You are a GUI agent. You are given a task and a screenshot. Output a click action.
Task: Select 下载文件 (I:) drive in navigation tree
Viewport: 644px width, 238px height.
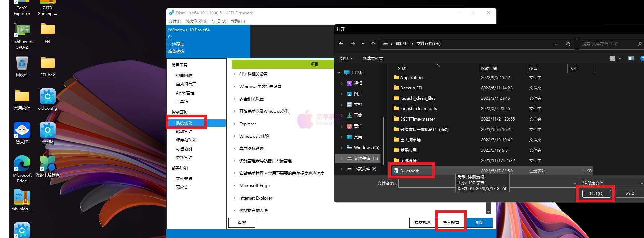365,169
